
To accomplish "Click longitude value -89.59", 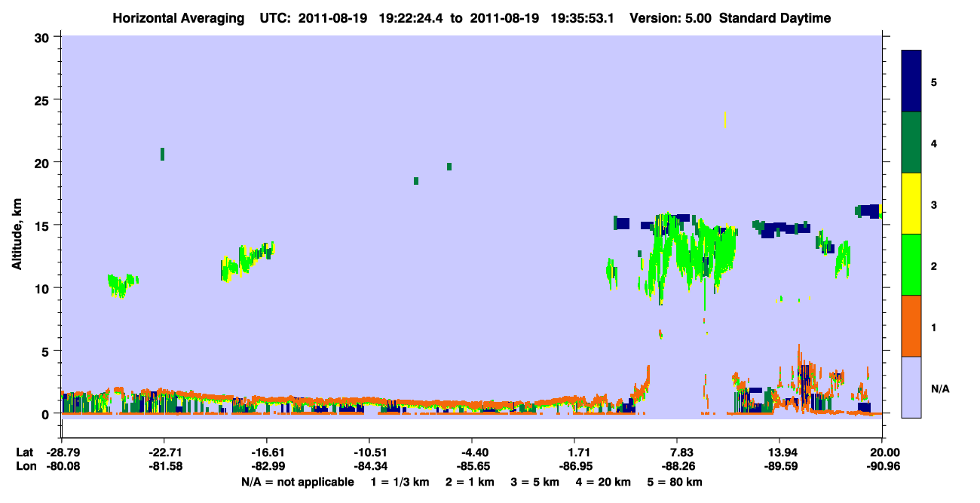I will pos(779,466).
